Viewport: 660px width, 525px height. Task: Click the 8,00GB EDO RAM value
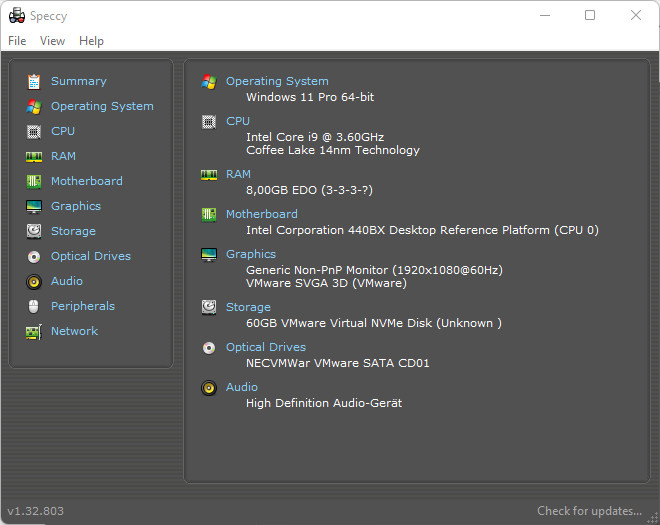point(309,190)
